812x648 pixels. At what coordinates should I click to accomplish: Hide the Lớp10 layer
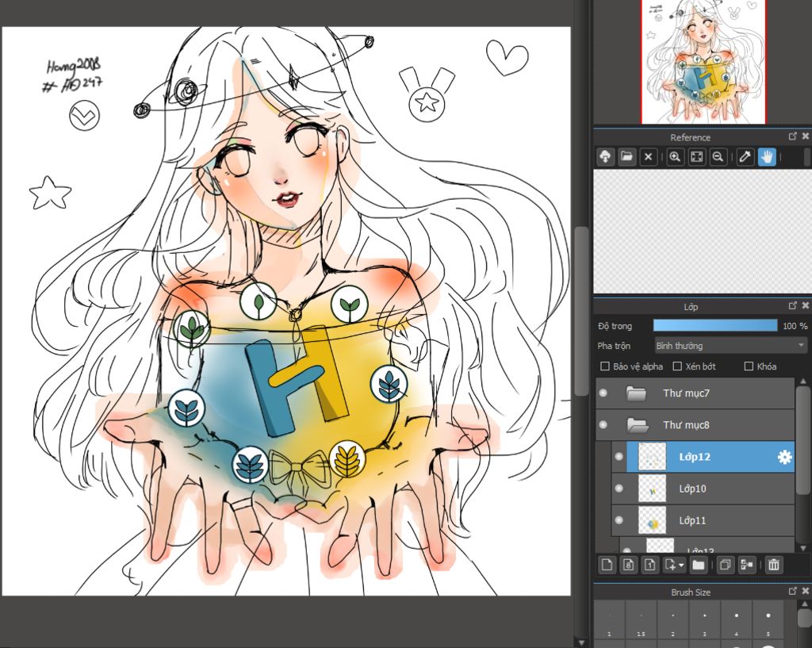[x=619, y=489]
